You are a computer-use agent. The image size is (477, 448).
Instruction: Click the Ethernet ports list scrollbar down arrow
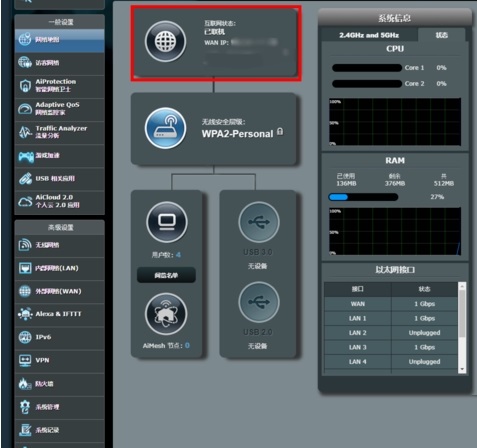(462, 369)
